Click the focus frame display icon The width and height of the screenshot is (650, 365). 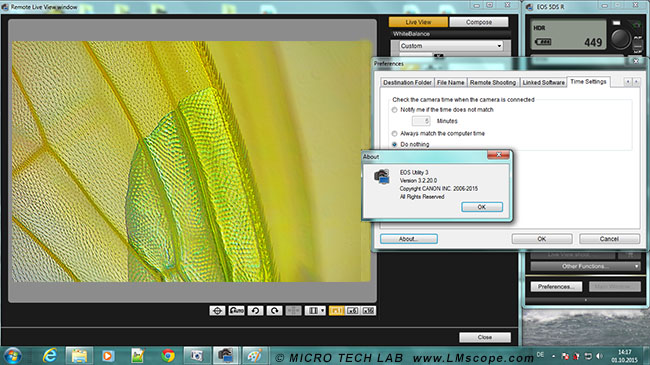pos(217,310)
